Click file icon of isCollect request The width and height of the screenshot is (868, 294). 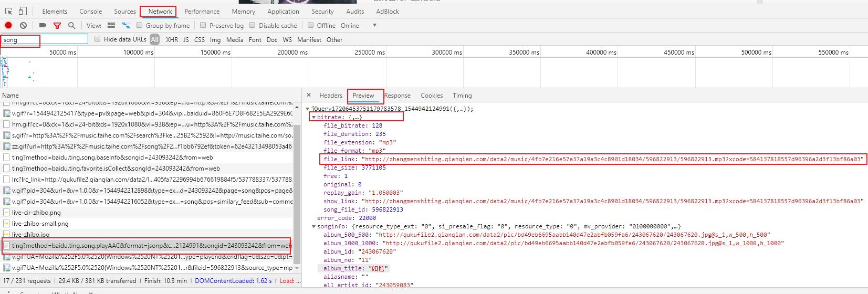(x=7, y=169)
